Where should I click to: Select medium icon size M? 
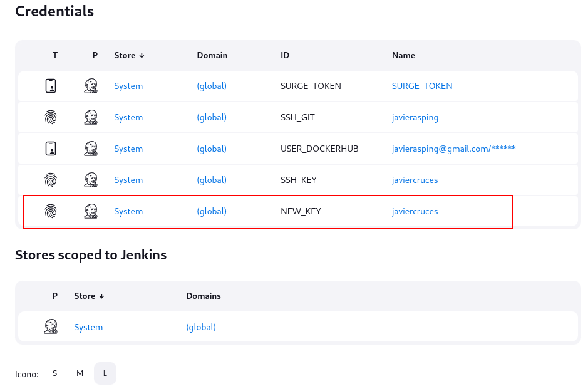[80, 373]
